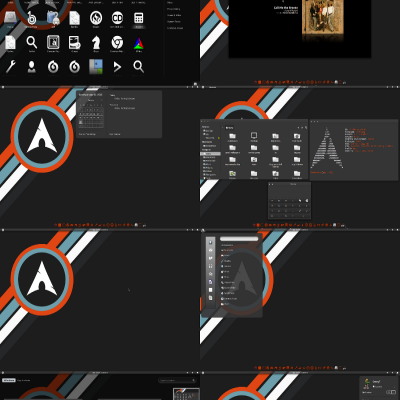This screenshot has width=400, height=400.
Task: Open the hard disk drive app icon
Action: (10, 18)
